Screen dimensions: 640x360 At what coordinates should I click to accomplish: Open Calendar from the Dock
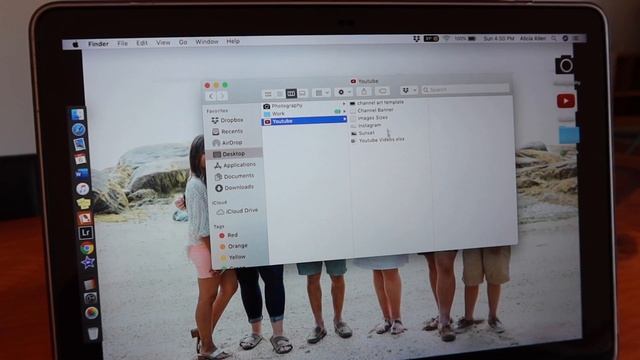pos(80,159)
